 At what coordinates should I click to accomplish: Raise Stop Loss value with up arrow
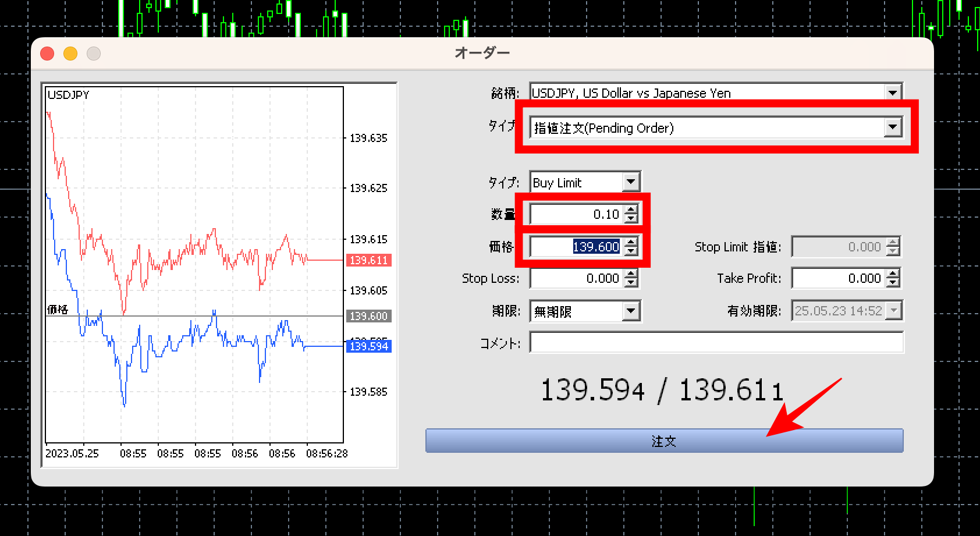[631, 274]
